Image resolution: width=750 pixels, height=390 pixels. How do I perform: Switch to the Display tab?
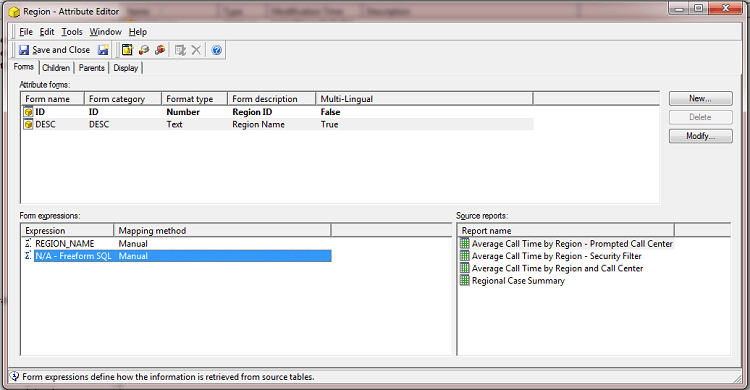pyautogui.click(x=126, y=68)
